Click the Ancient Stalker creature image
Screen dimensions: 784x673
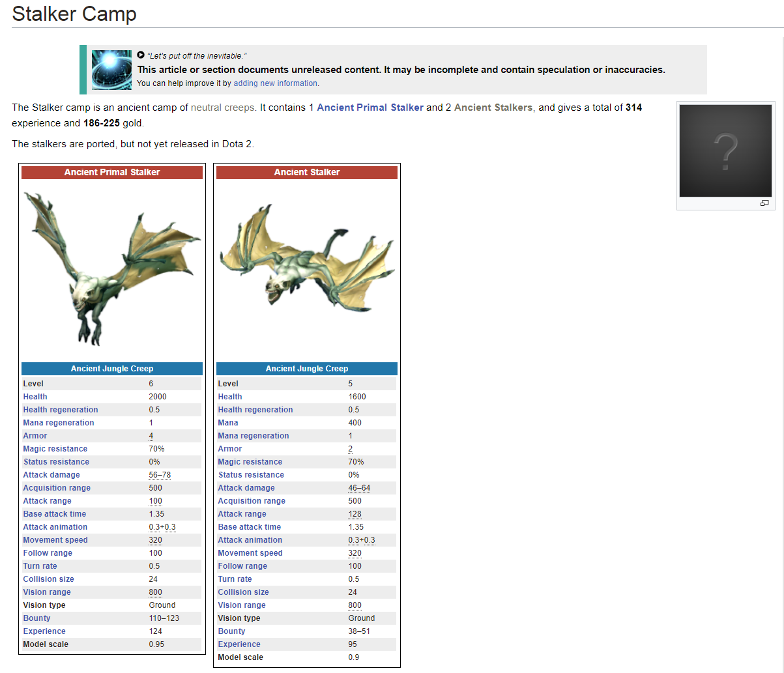307,257
